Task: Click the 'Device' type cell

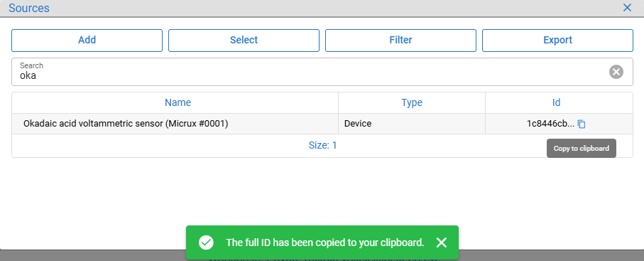Action: pos(358,124)
